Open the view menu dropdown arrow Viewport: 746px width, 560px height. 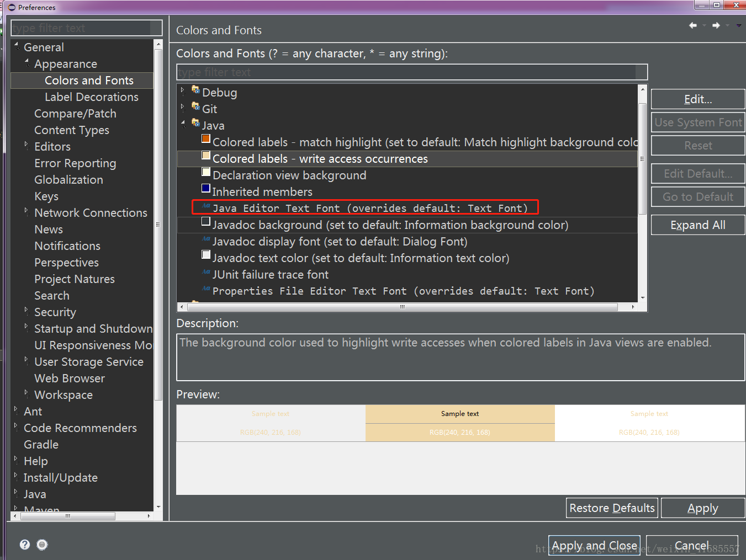pyautogui.click(x=739, y=25)
